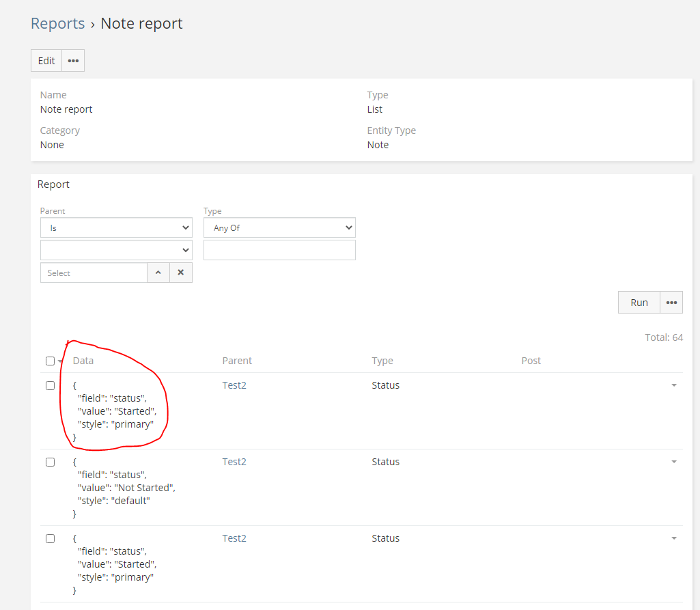The width and height of the screenshot is (700, 610).
Task: Clear the parent selection with X icon
Action: (181, 273)
